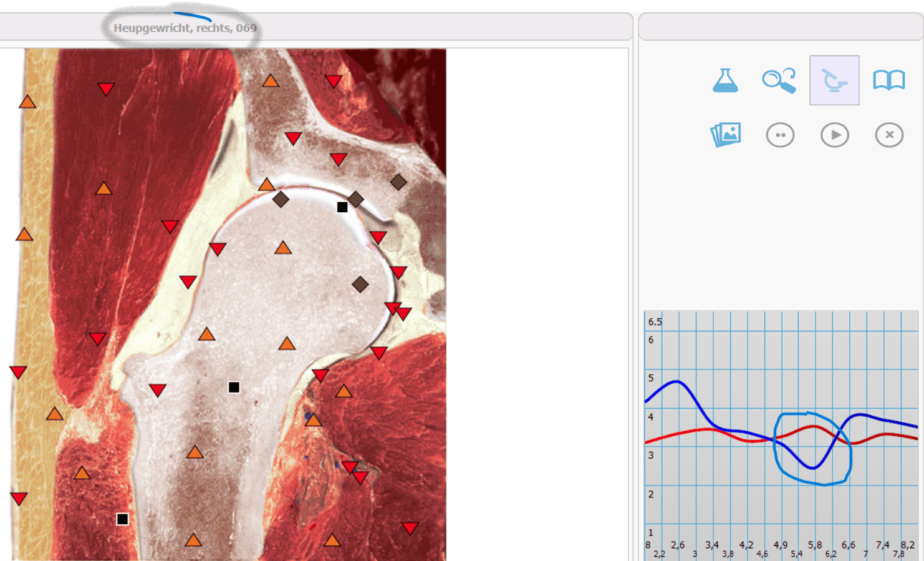Open the book reference icon

888,80
